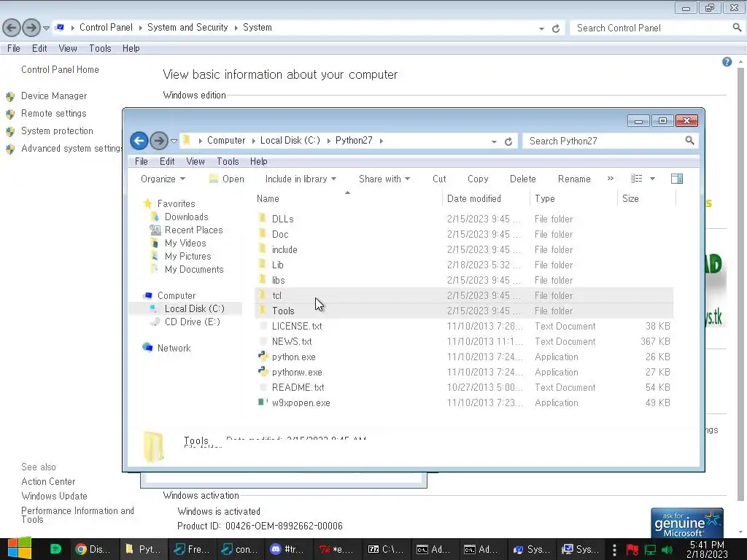Expand Control Panel address history dropdown
This screenshot has height=560, width=747.
[541, 28]
